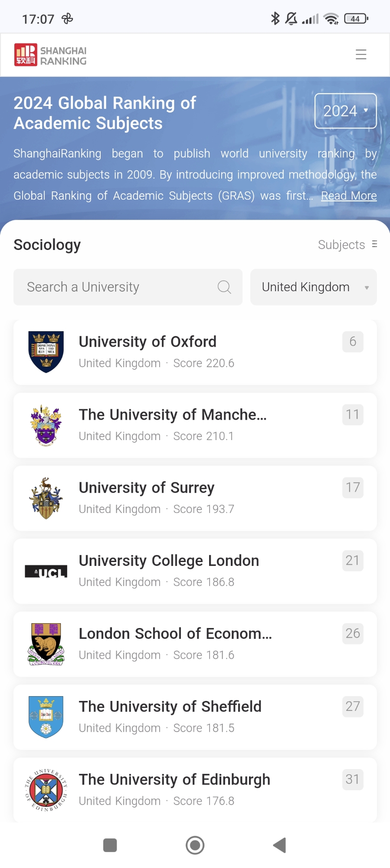Open The University of Manchester entry
The image size is (390, 868).
pyautogui.click(x=173, y=415)
